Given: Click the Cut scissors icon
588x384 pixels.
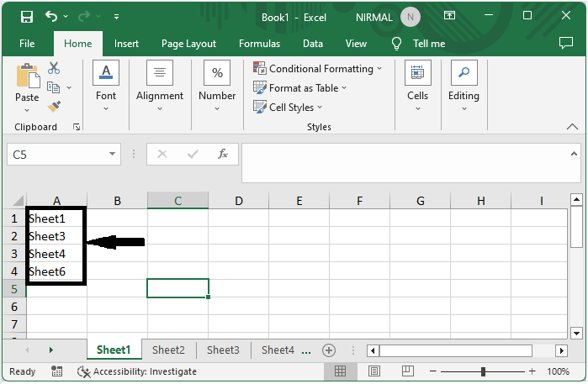Looking at the screenshot, I should [54, 68].
